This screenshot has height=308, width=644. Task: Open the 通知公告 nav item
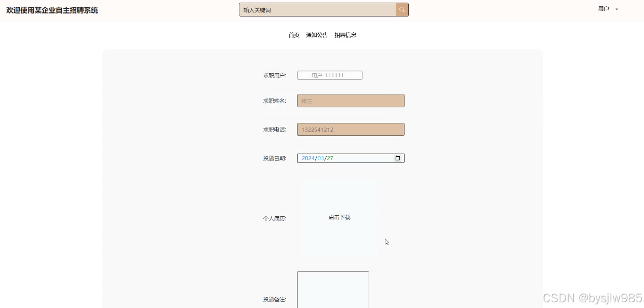click(x=317, y=35)
